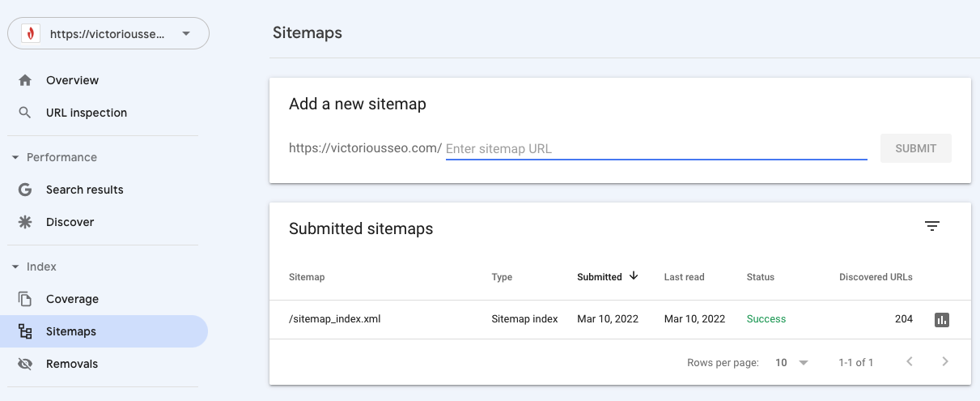980x401 pixels.
Task: Select Sitemaps in the sidebar
Action: (x=71, y=331)
